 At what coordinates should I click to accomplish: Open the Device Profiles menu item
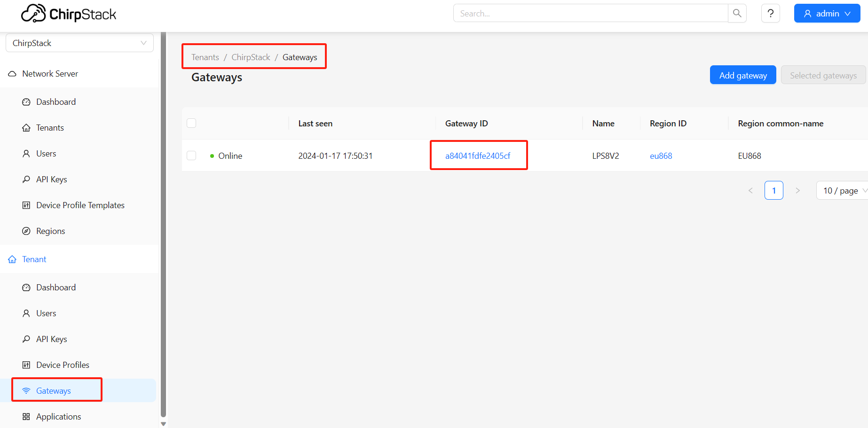coord(78,365)
